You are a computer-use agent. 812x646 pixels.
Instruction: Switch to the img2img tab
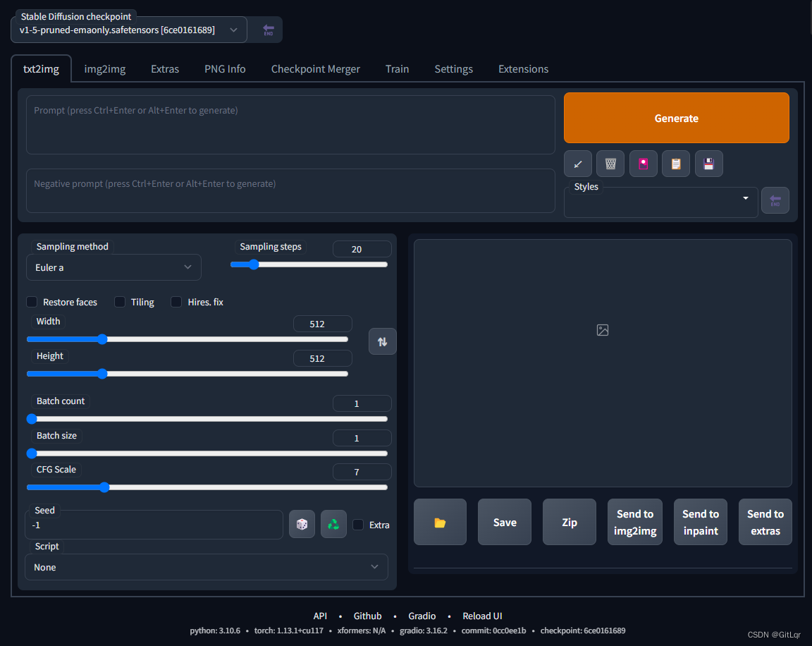[104, 69]
